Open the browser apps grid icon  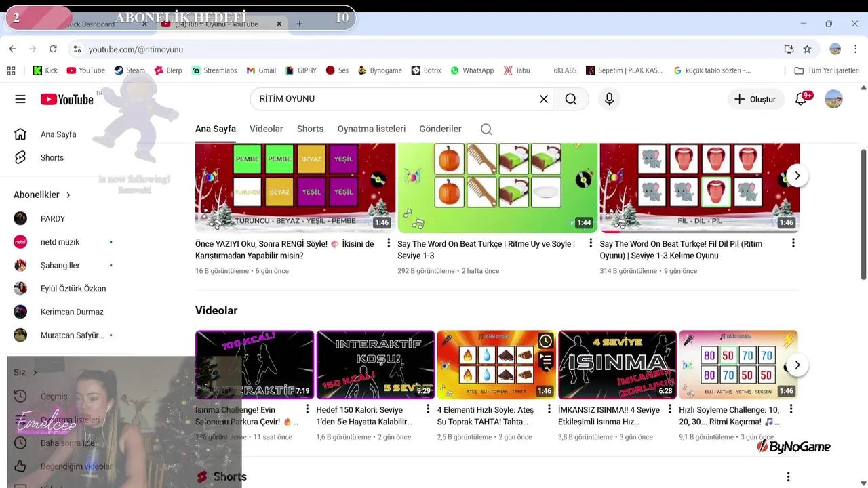point(11,70)
